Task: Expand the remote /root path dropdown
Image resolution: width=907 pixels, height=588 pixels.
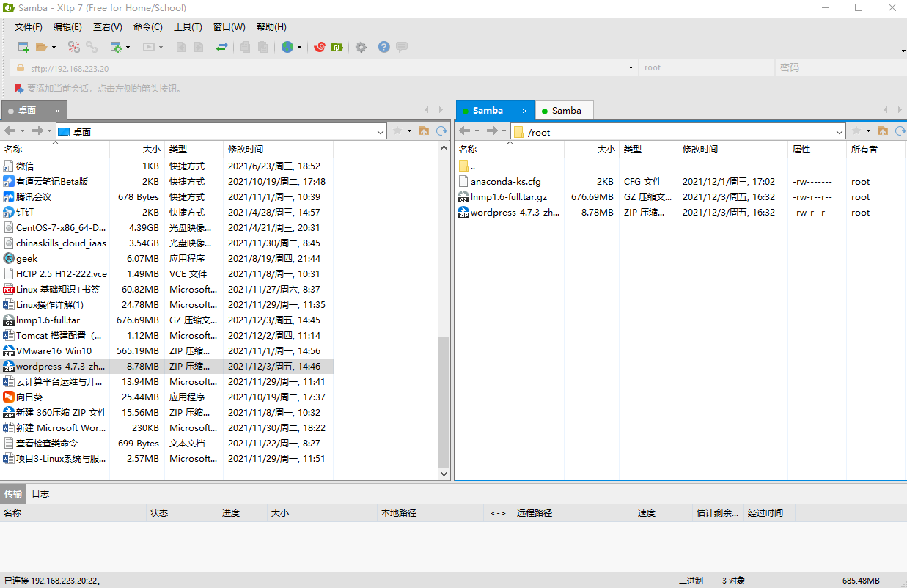Action: 840,132
